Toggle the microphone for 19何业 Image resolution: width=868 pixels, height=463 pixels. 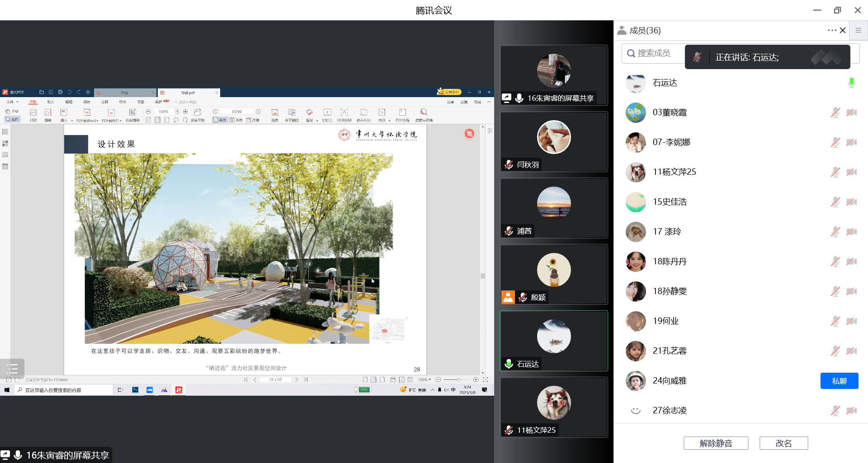pos(835,321)
